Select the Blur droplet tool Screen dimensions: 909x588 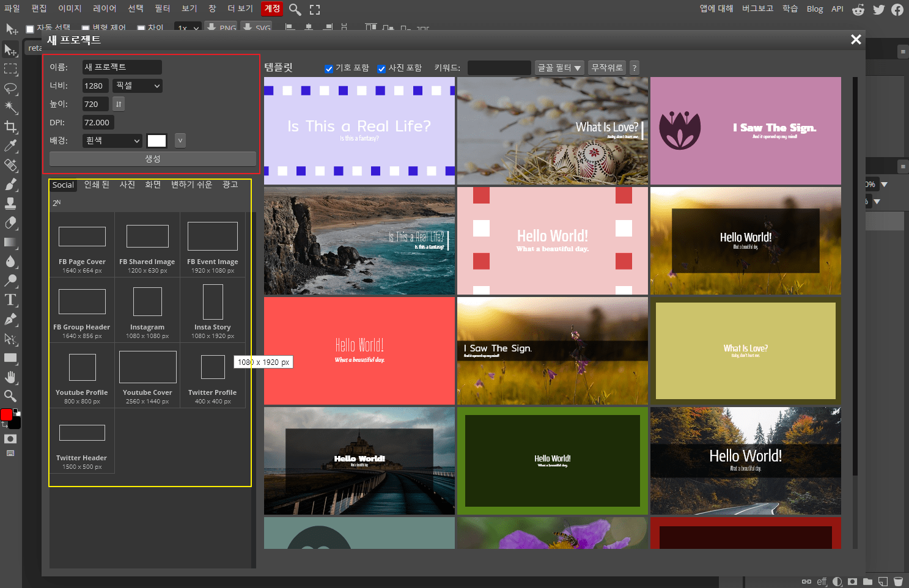click(10, 261)
